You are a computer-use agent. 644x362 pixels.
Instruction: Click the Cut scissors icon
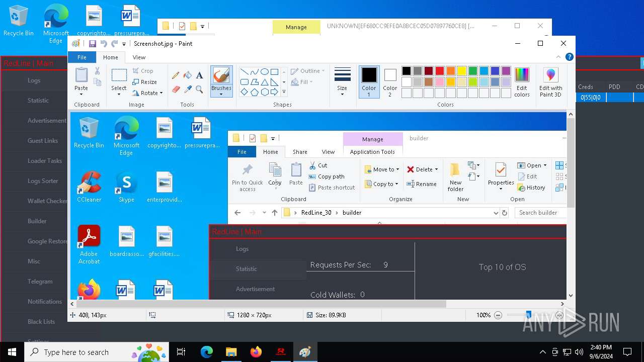click(97, 71)
